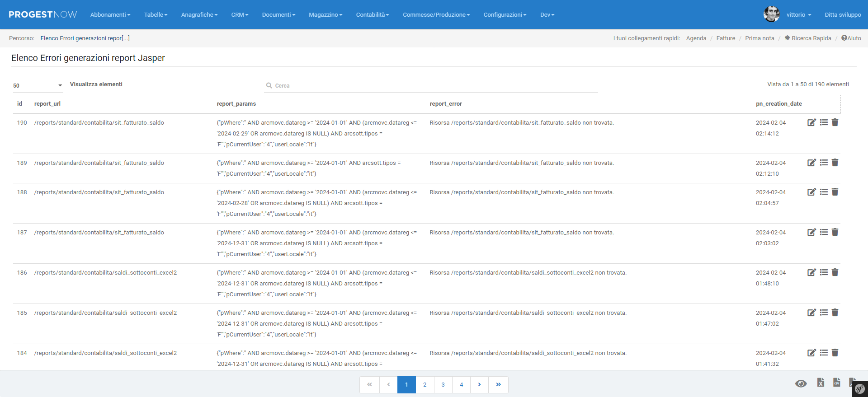Jump to last page with double chevron
Screen dimensions: 868x397
[498, 385]
